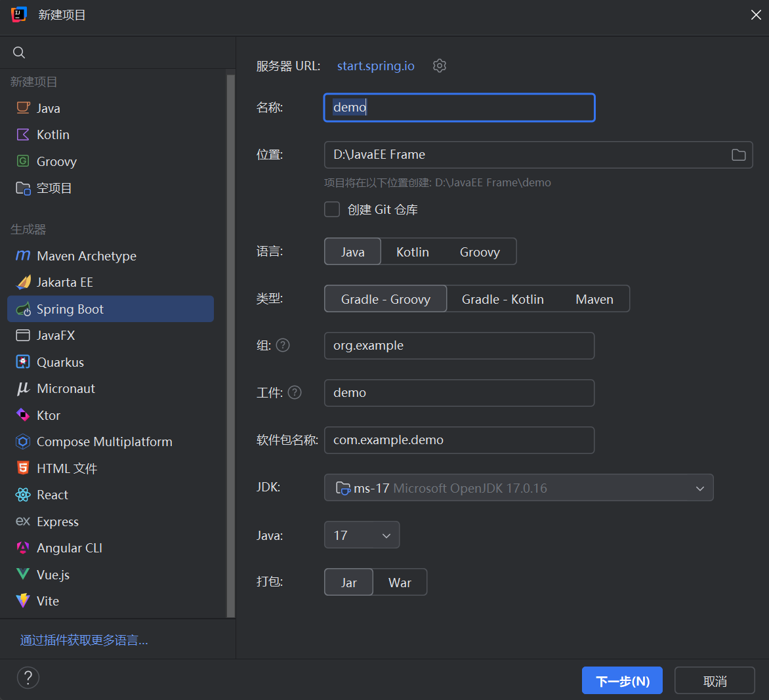Click the 下一步(N) button

[x=621, y=680]
